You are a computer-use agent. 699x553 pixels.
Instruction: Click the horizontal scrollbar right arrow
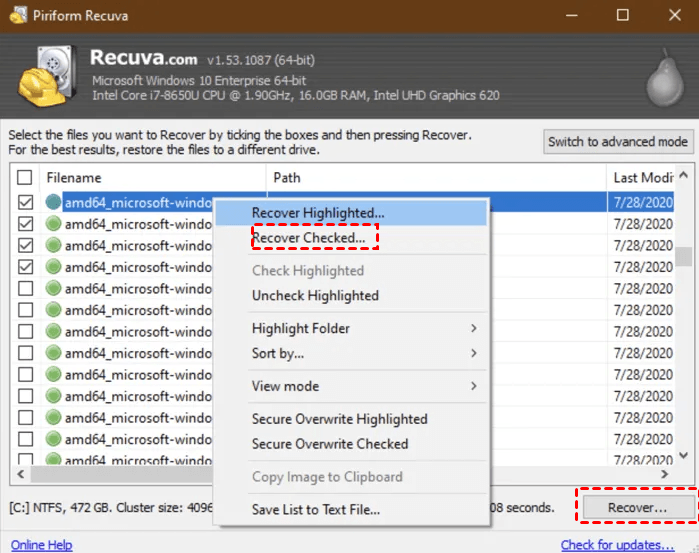(x=664, y=474)
